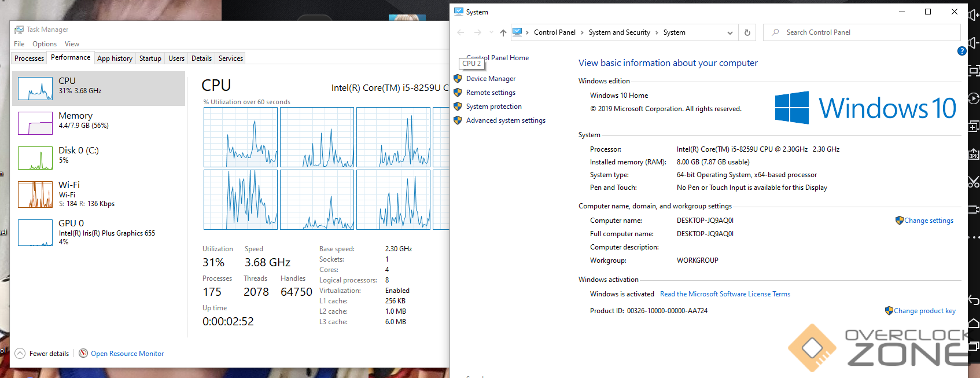The image size is (980, 378).
Task: Click the APK install icon in sidebar
Action: click(x=974, y=154)
